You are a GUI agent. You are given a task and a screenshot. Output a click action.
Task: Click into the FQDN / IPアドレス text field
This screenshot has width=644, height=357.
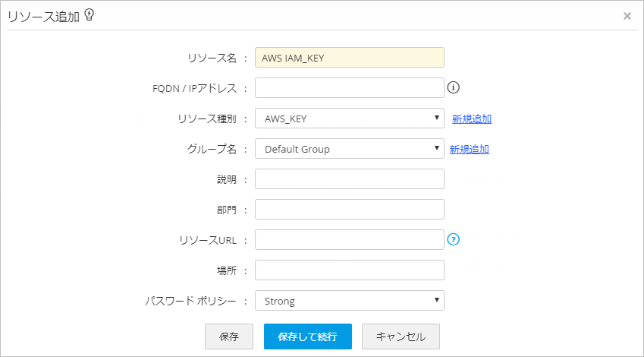click(x=349, y=88)
